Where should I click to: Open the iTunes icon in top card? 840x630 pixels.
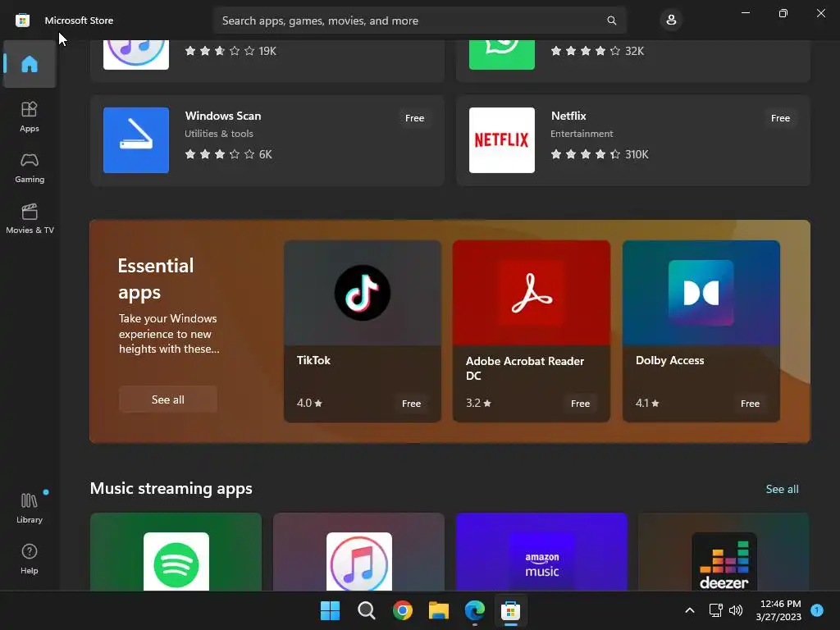point(136,55)
